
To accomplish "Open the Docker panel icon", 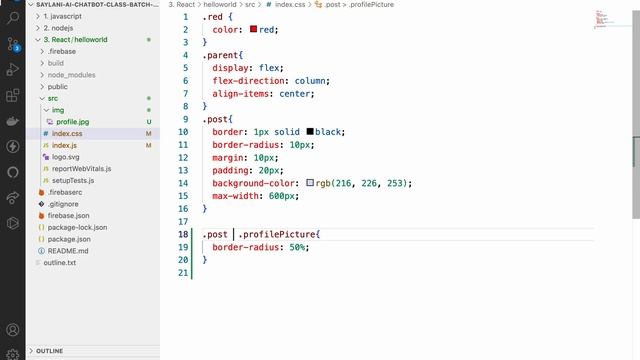I will [x=13, y=121].
